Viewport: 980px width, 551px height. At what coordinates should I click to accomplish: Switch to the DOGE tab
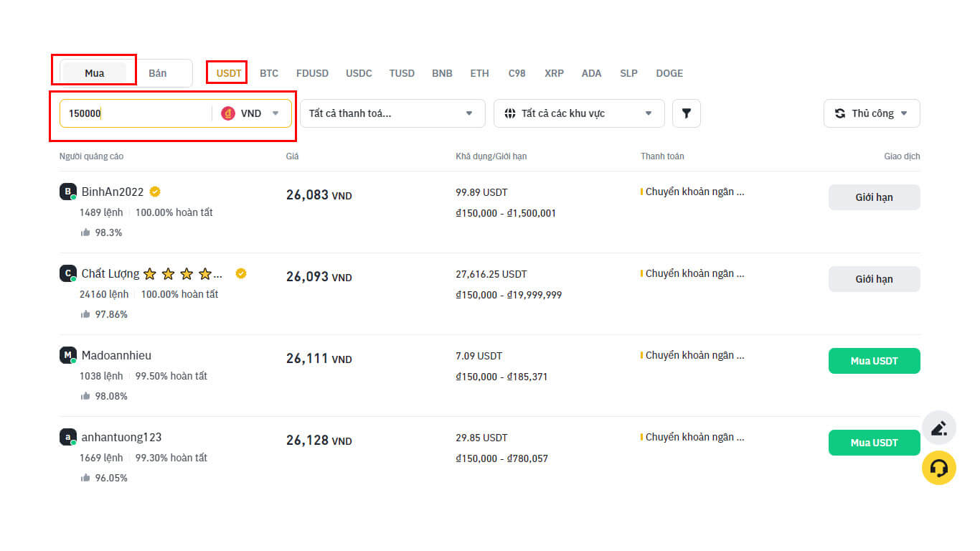(669, 72)
